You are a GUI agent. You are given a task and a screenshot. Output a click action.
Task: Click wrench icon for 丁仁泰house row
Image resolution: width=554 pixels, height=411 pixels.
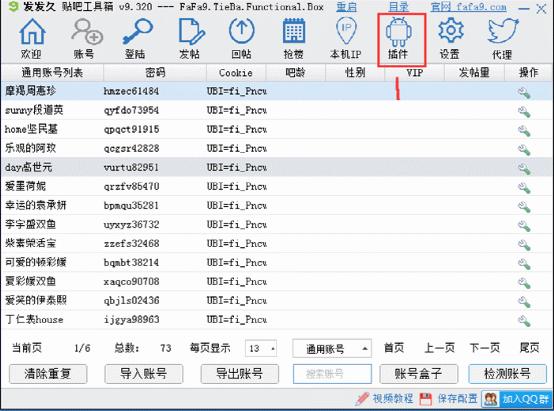pos(524,321)
